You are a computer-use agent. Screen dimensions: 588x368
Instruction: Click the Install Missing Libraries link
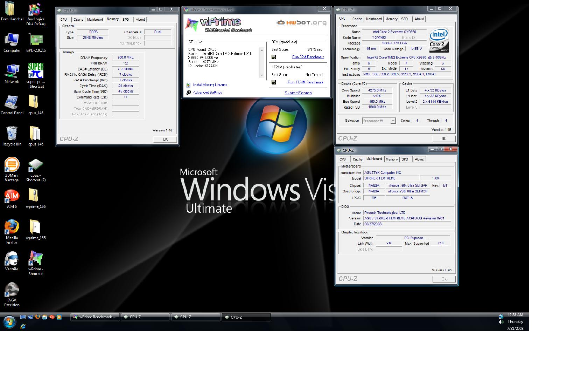[210, 85]
